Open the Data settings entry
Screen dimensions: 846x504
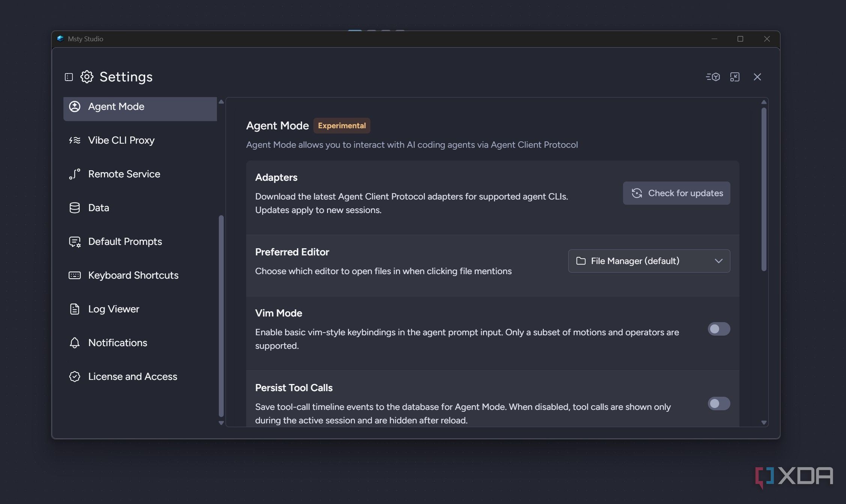click(x=140, y=208)
